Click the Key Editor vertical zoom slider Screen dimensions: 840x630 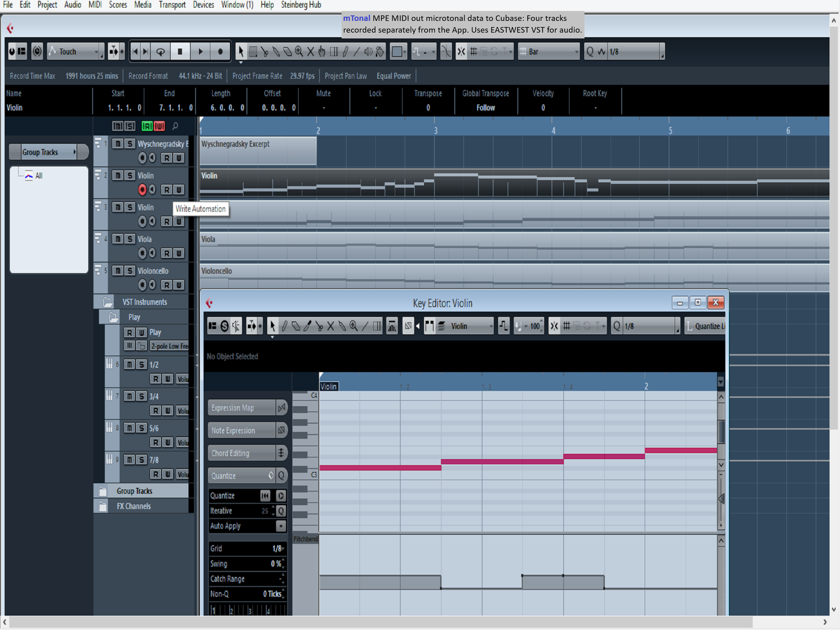(x=721, y=499)
